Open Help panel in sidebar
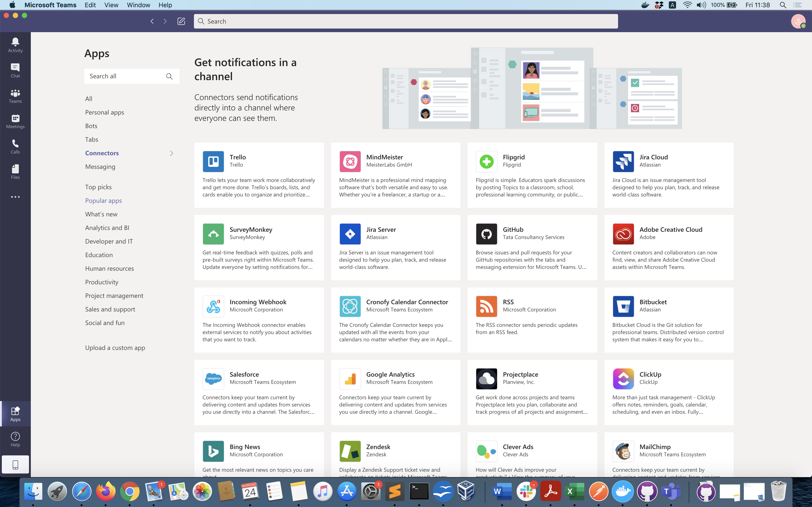 pyautogui.click(x=15, y=439)
